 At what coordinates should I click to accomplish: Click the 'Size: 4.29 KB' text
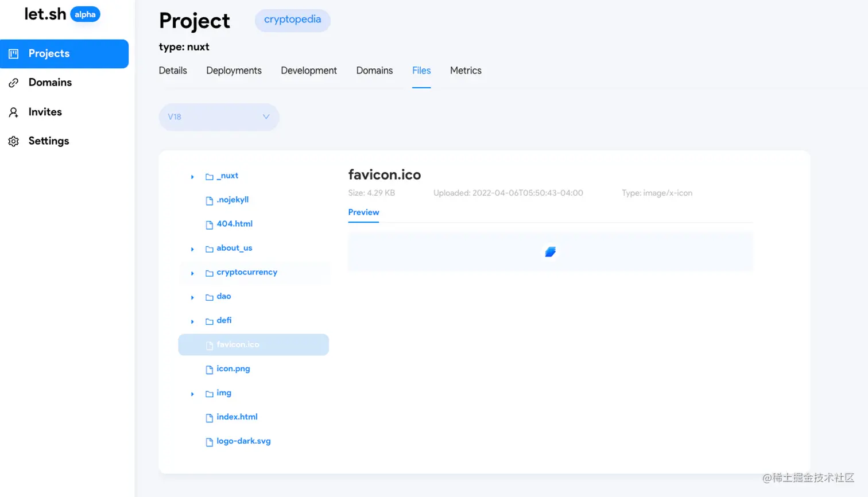click(371, 193)
